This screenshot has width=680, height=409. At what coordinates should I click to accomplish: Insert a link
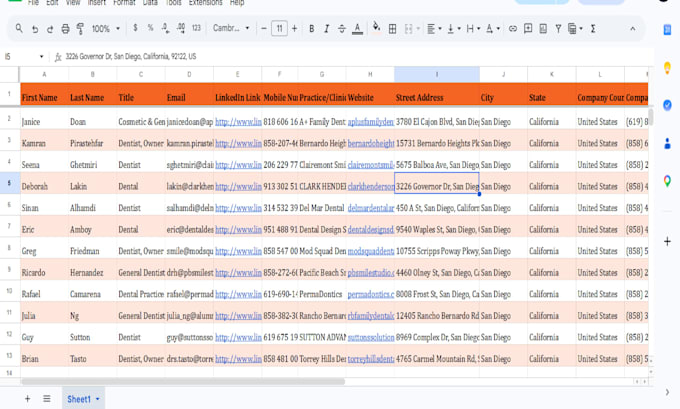[513, 29]
